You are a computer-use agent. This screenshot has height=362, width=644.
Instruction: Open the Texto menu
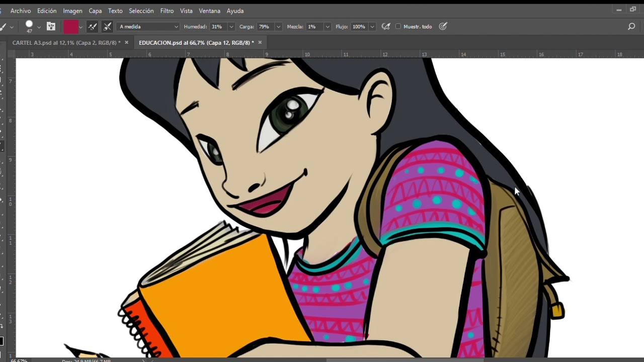[115, 11]
